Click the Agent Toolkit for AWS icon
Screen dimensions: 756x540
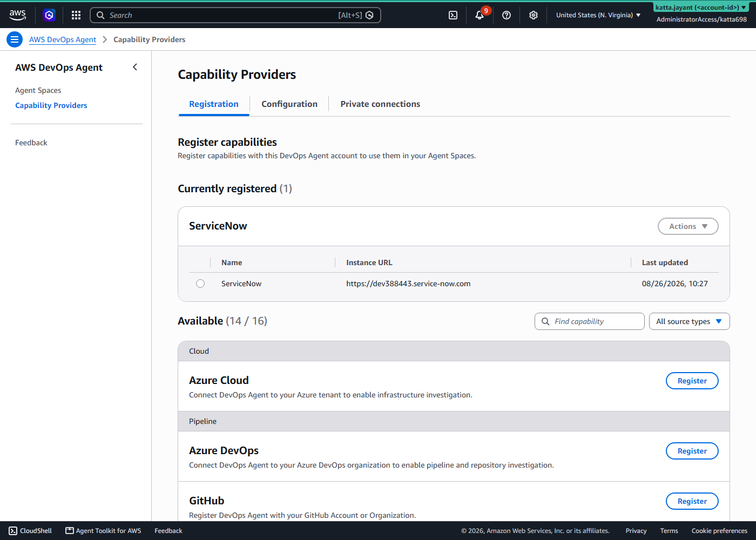click(70, 531)
